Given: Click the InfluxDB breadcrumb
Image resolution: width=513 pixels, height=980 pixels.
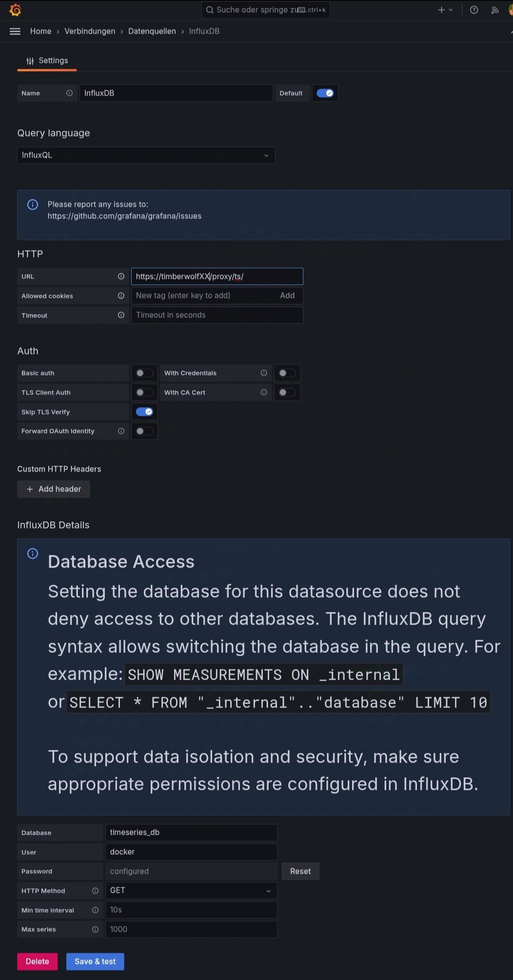Looking at the screenshot, I should pos(204,31).
